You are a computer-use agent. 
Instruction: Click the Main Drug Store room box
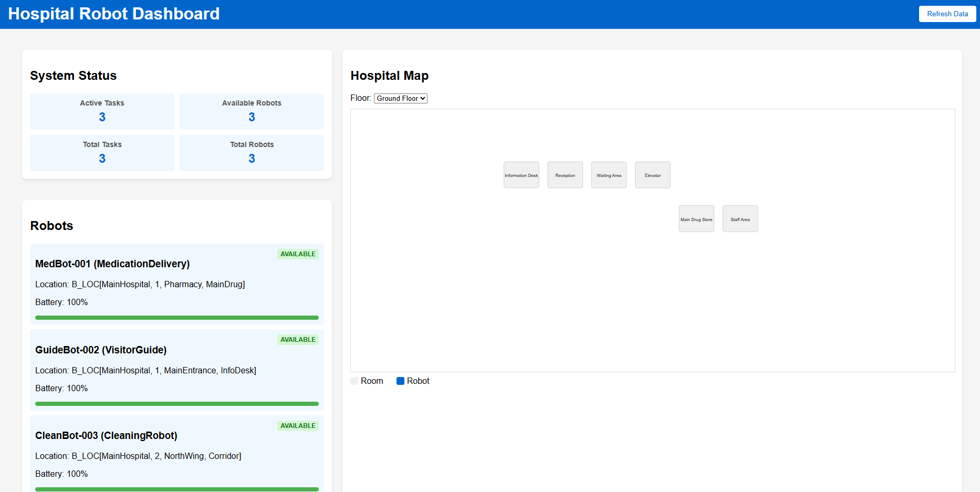coord(696,218)
